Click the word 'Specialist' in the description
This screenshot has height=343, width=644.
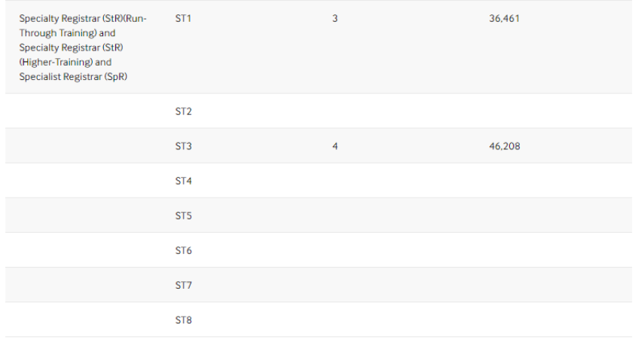(39, 77)
